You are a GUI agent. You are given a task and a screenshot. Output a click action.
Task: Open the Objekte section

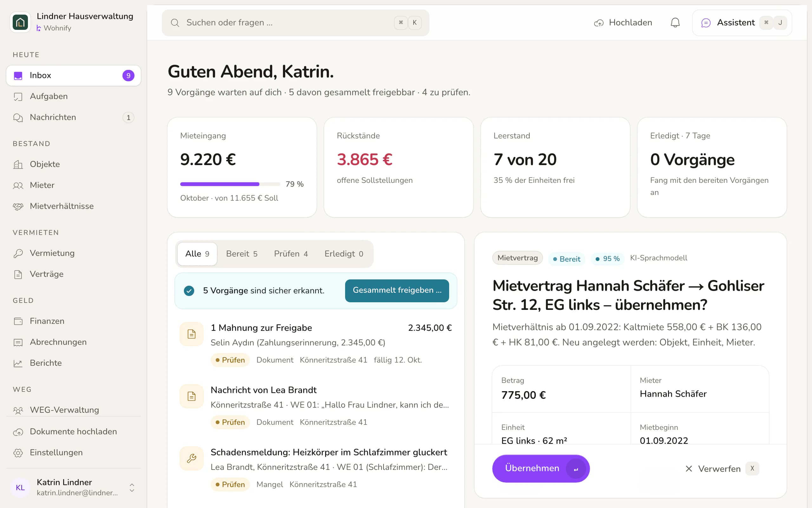click(74, 164)
